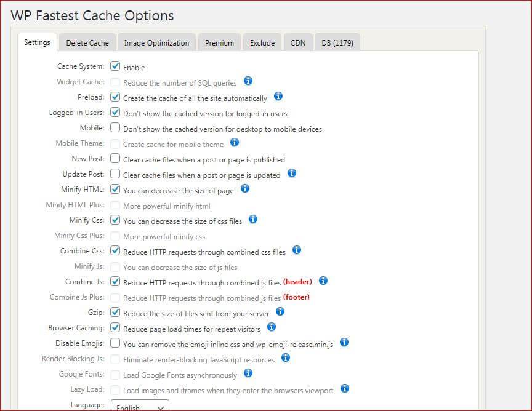Toggle Minify Css checkbox
Viewport: 532px width, 411px height.
pos(115,220)
